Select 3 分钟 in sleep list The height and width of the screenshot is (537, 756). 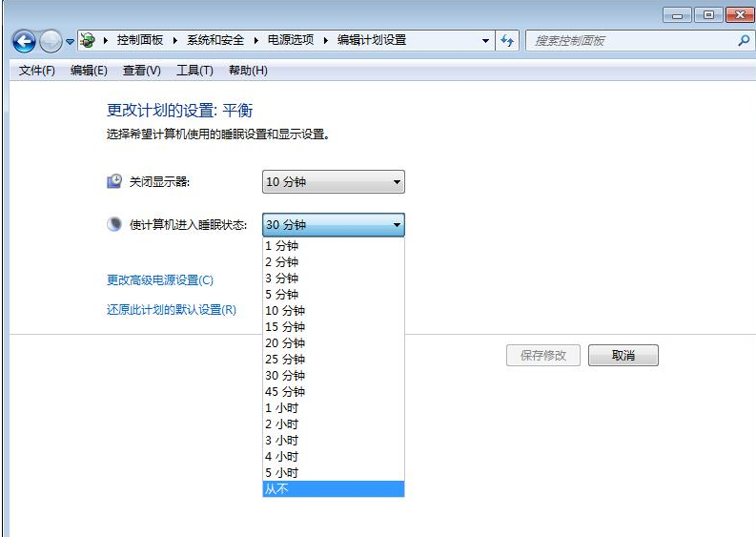(333, 279)
